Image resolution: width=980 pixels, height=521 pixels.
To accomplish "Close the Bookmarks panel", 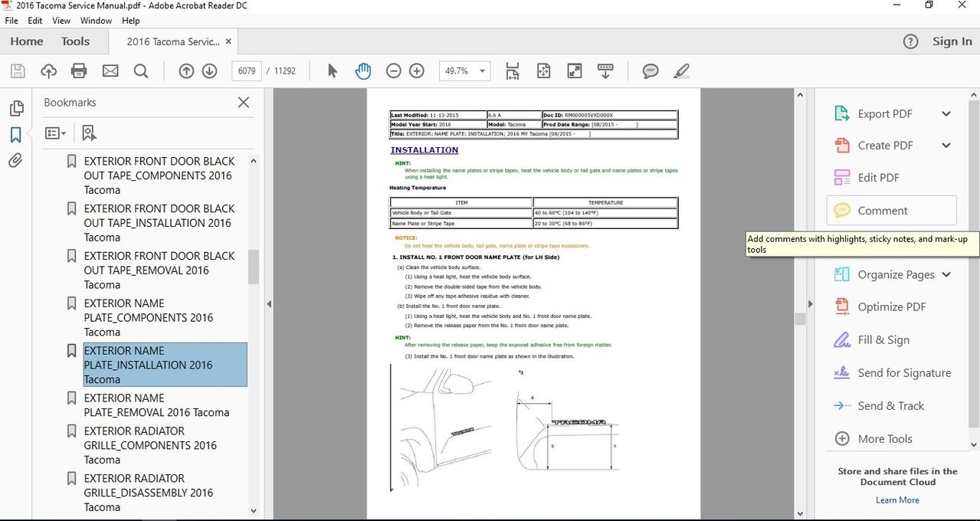I will (244, 102).
